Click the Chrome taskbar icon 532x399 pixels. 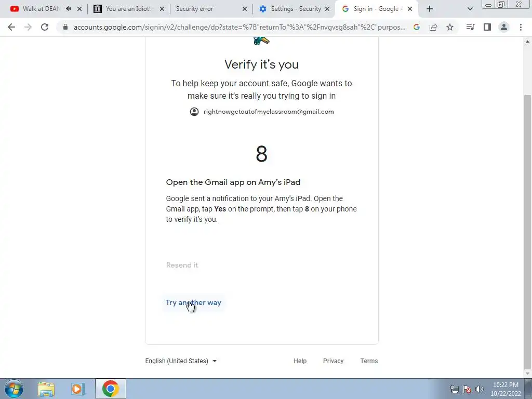(111, 389)
